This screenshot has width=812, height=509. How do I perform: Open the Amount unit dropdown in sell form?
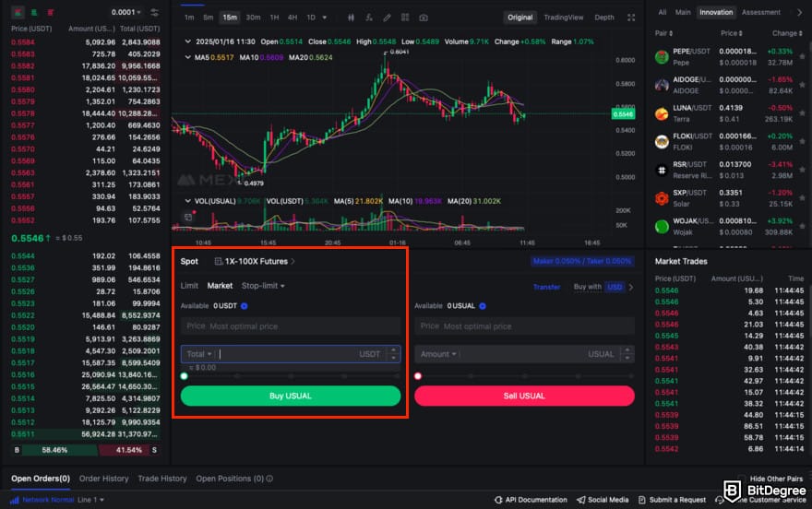438,354
